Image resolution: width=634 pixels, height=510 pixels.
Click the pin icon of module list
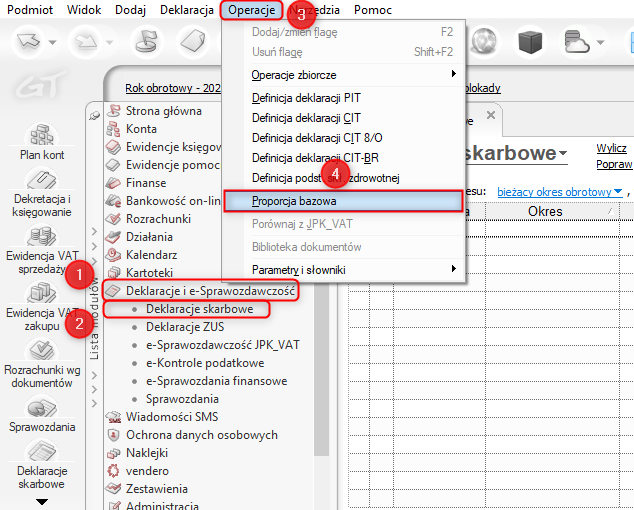[94, 116]
